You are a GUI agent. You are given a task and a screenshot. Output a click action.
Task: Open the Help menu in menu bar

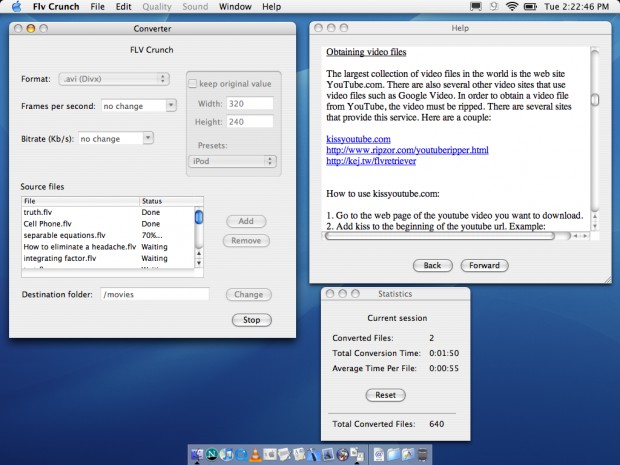coord(272,6)
